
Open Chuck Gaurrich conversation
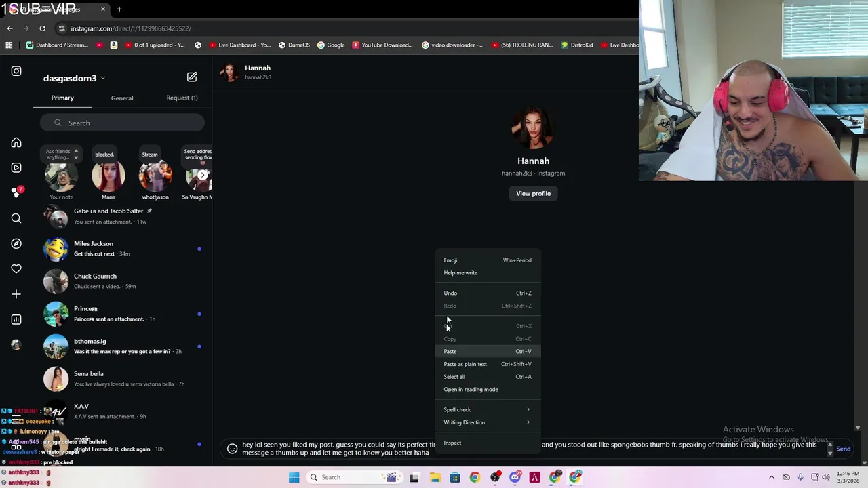pos(122,281)
